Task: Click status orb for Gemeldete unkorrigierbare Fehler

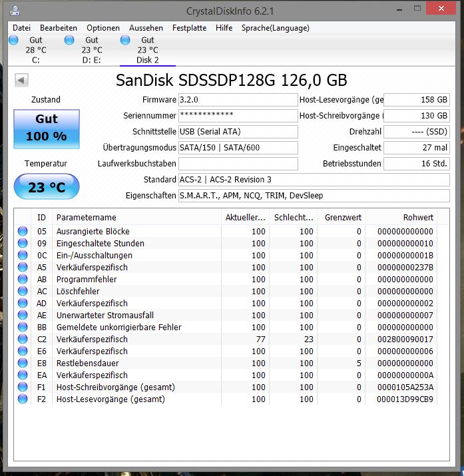Action: tap(23, 327)
